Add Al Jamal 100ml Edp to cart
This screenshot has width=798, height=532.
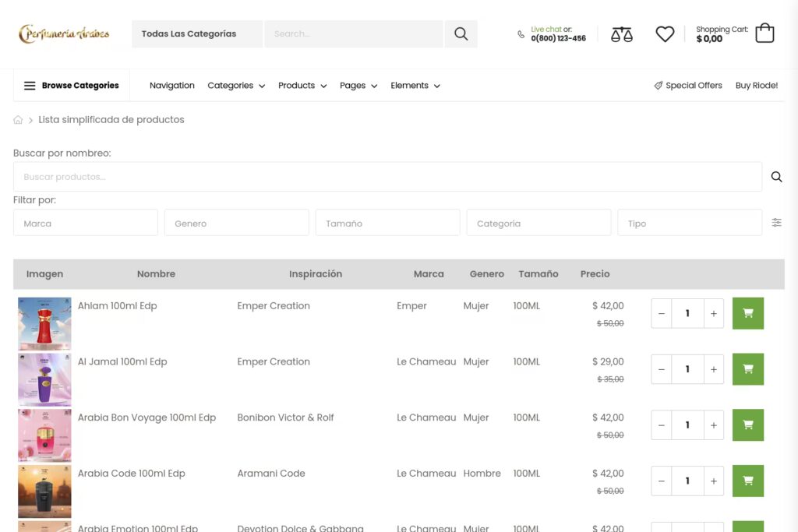tap(748, 369)
